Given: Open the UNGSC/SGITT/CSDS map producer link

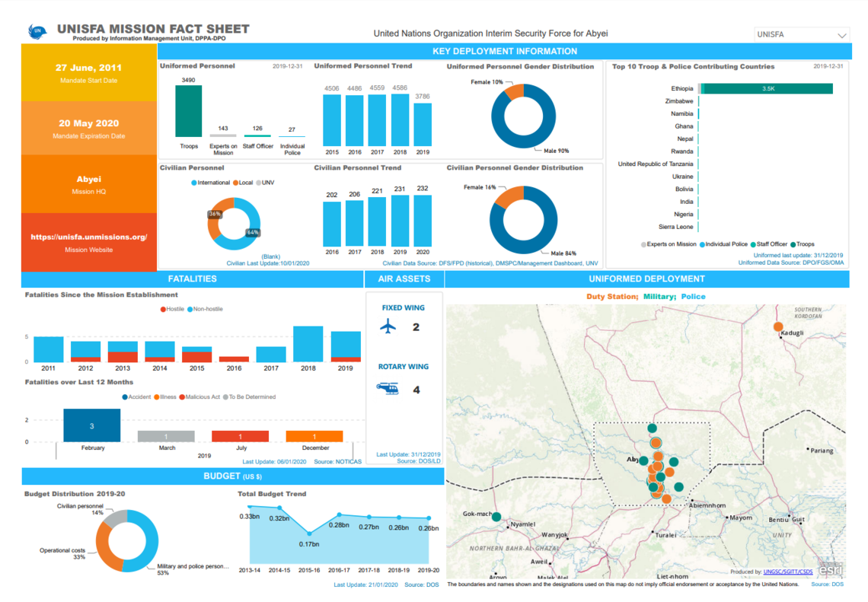Looking at the screenshot, I should pos(788,572).
